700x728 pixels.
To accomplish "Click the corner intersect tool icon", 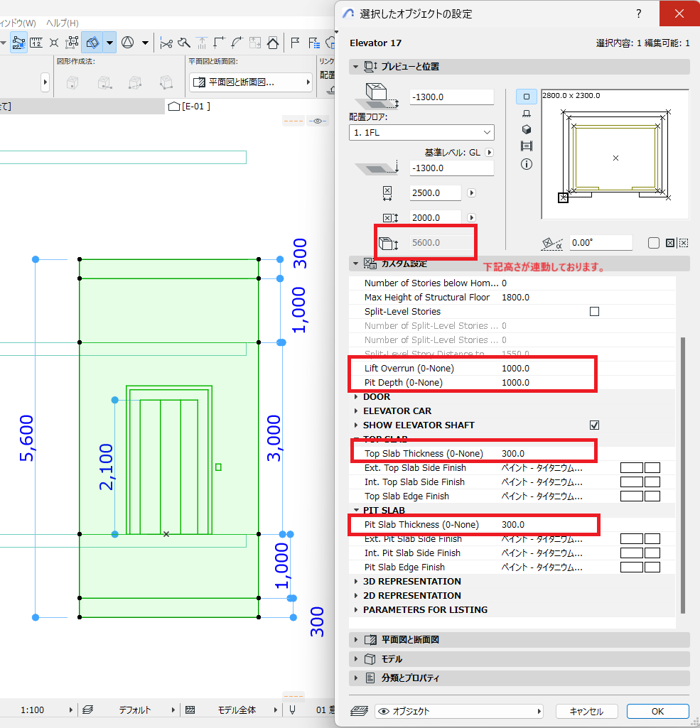I will tap(219, 43).
